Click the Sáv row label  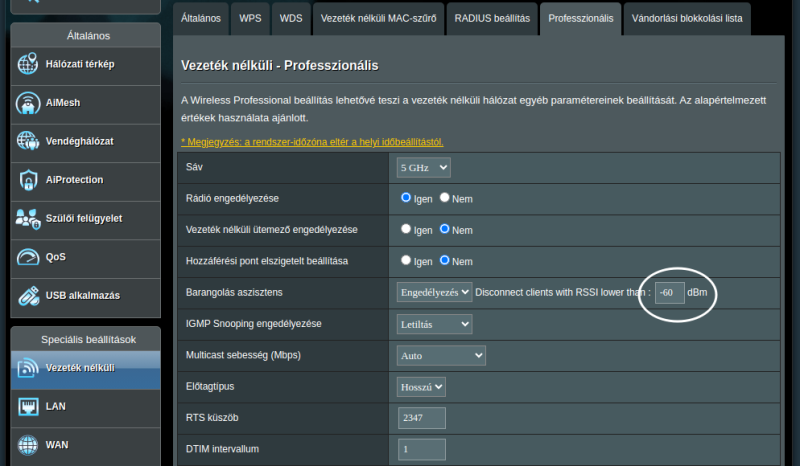pos(194,167)
